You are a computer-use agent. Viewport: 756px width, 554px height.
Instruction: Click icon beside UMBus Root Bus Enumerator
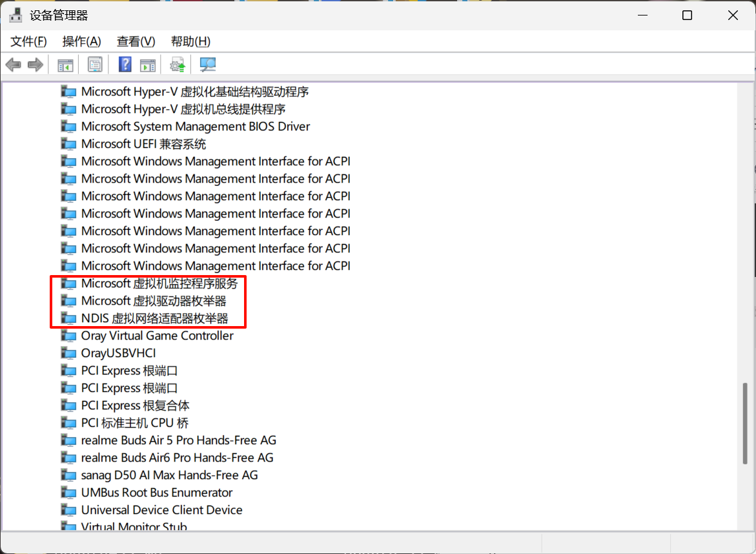[68, 492]
